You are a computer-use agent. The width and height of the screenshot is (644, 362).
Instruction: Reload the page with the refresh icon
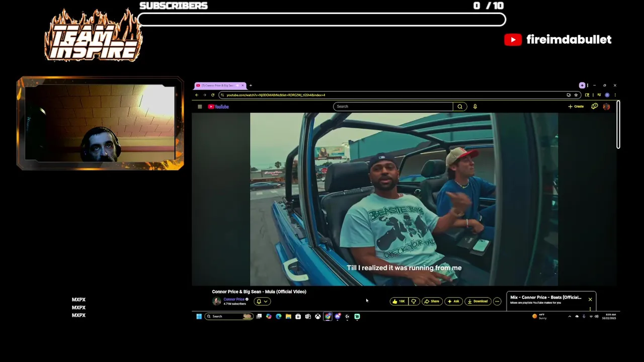[x=213, y=95]
